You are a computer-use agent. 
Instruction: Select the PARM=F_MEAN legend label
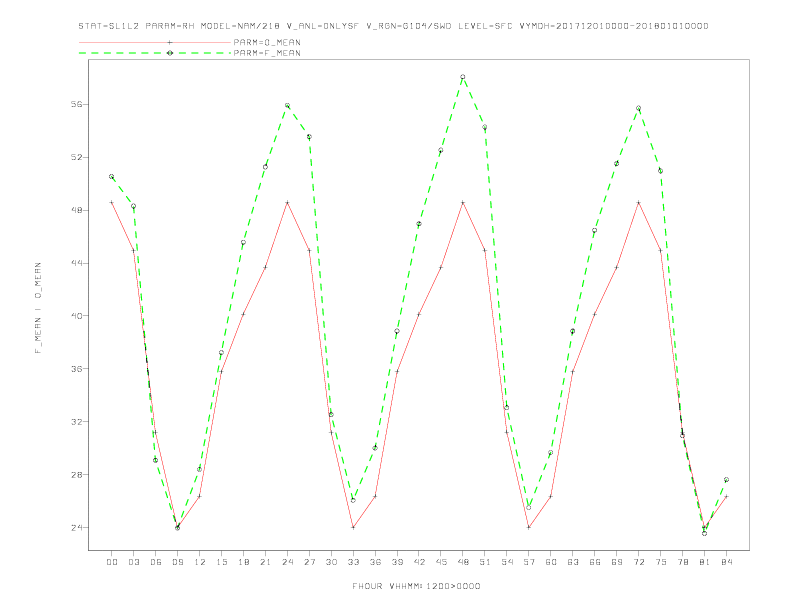point(267,53)
